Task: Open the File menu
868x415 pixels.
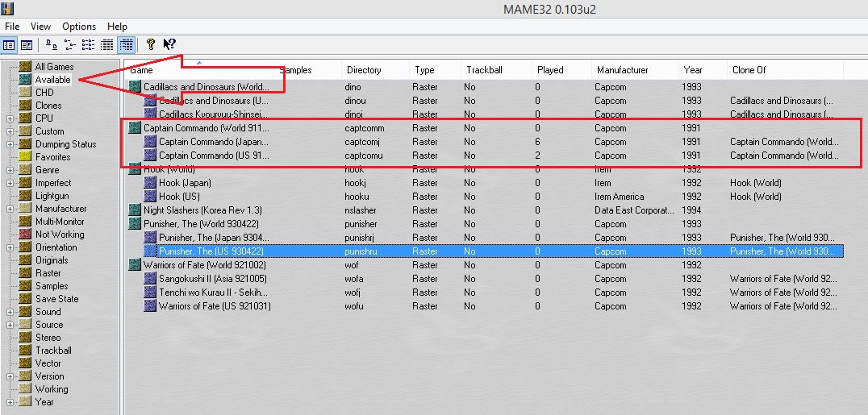Action: 12,26
